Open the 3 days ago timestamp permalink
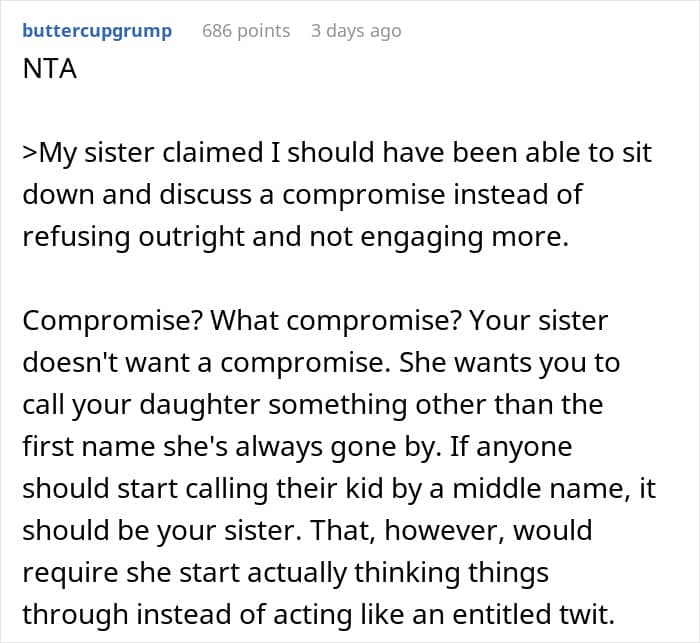 356,31
